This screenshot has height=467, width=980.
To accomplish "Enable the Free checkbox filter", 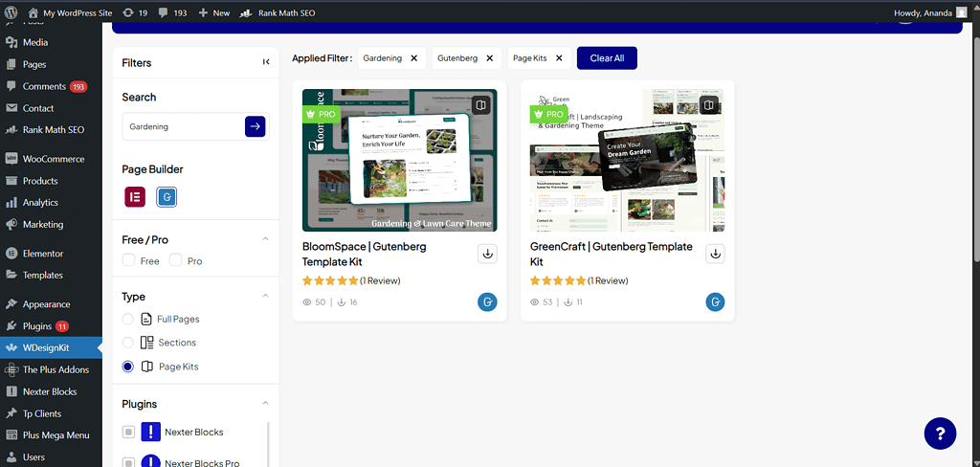I will tap(129, 260).
